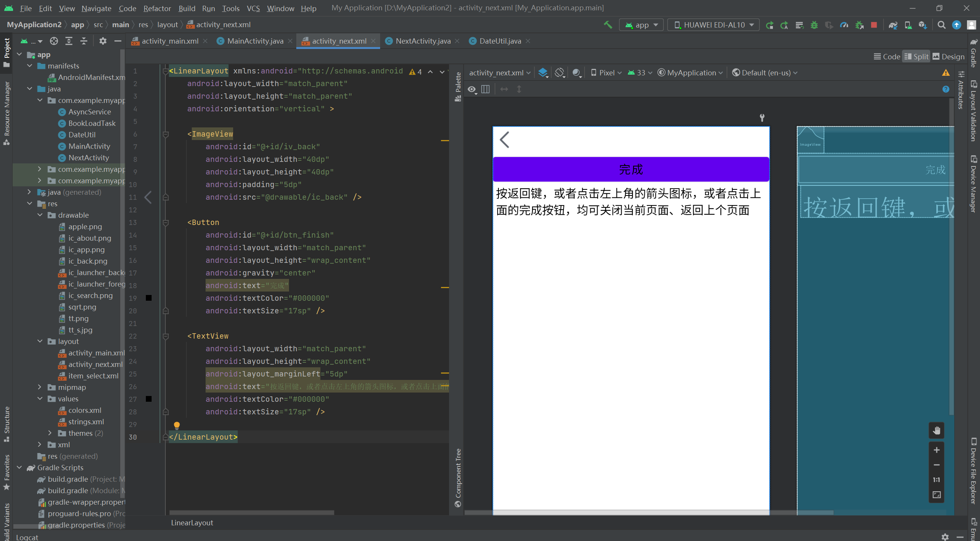Collapse the drawable folder in project tree
Image resolution: width=980 pixels, height=541 pixels.
[40, 215]
